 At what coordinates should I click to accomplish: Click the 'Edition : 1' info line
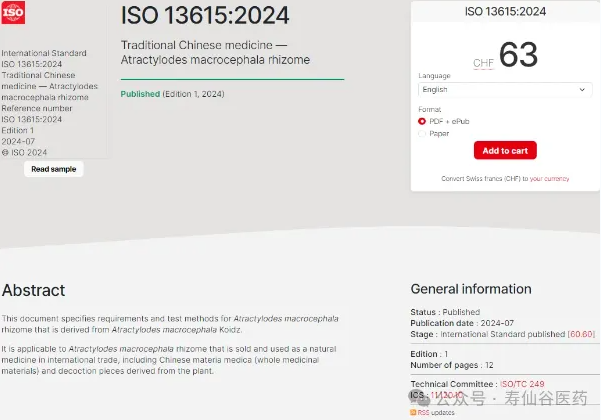click(429, 354)
